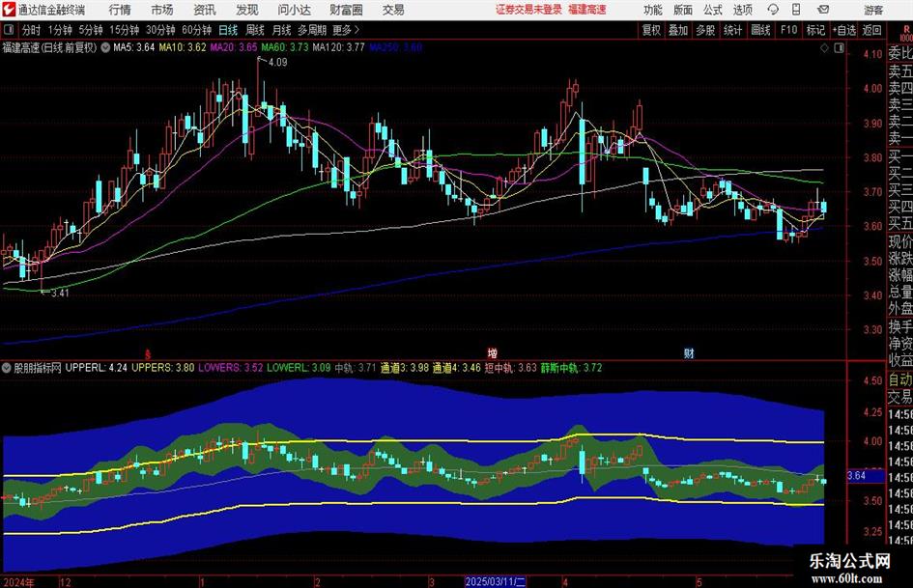Image resolution: width=913 pixels, height=588 pixels.
Task: Click the 增 event marker on chart
Action: (493, 353)
